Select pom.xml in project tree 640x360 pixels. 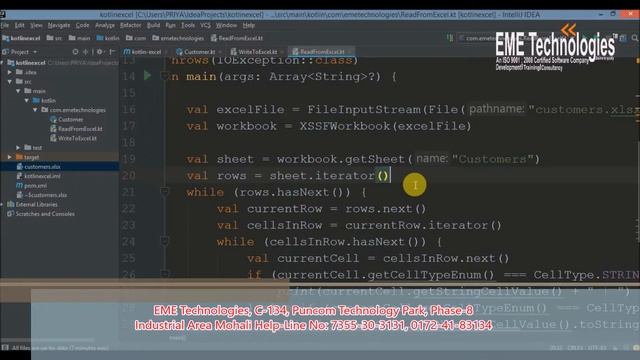click(x=31, y=185)
